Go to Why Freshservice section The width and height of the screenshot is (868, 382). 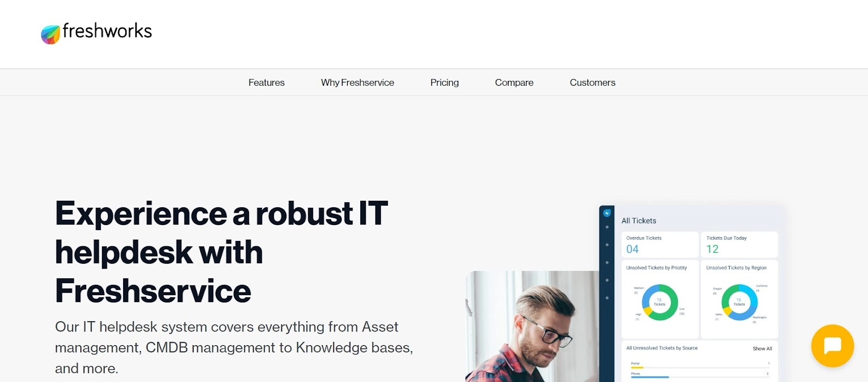click(357, 82)
